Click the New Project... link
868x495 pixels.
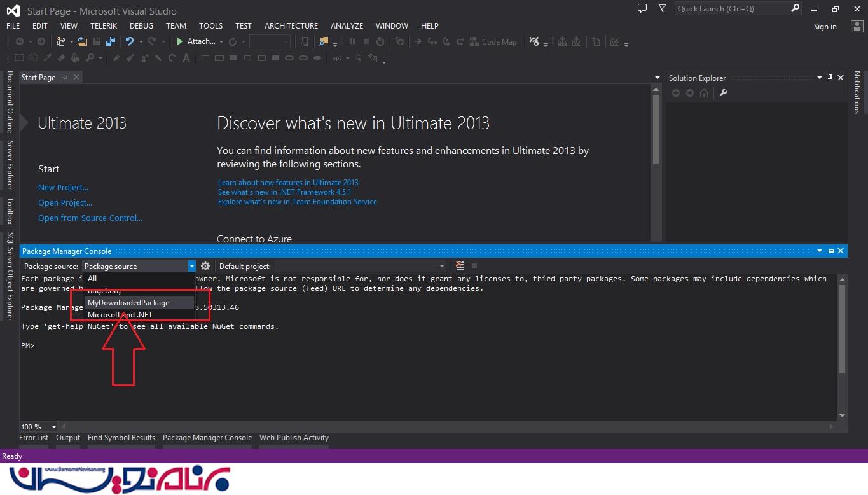pyautogui.click(x=63, y=187)
